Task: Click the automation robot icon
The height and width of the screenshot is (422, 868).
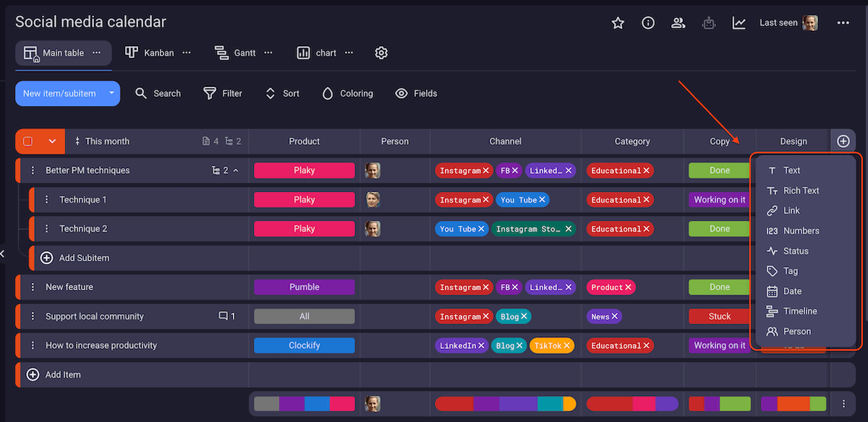Action: [x=709, y=22]
